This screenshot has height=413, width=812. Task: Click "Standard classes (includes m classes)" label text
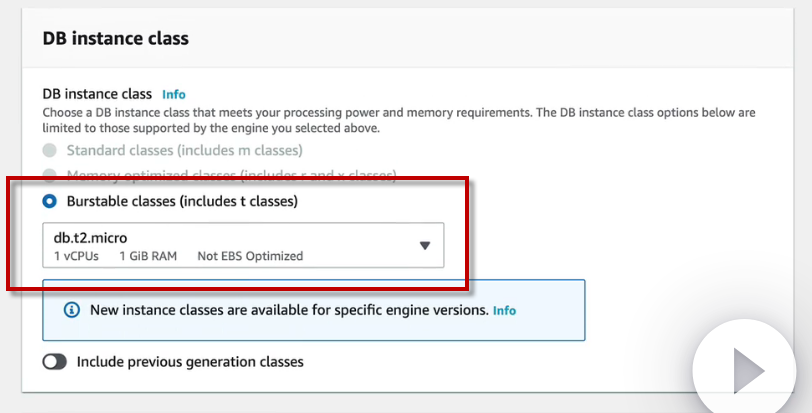(x=184, y=151)
